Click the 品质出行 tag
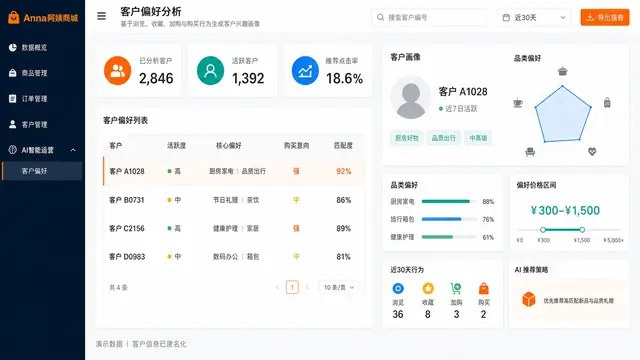Screen dimensions: 640x360 click(444, 138)
